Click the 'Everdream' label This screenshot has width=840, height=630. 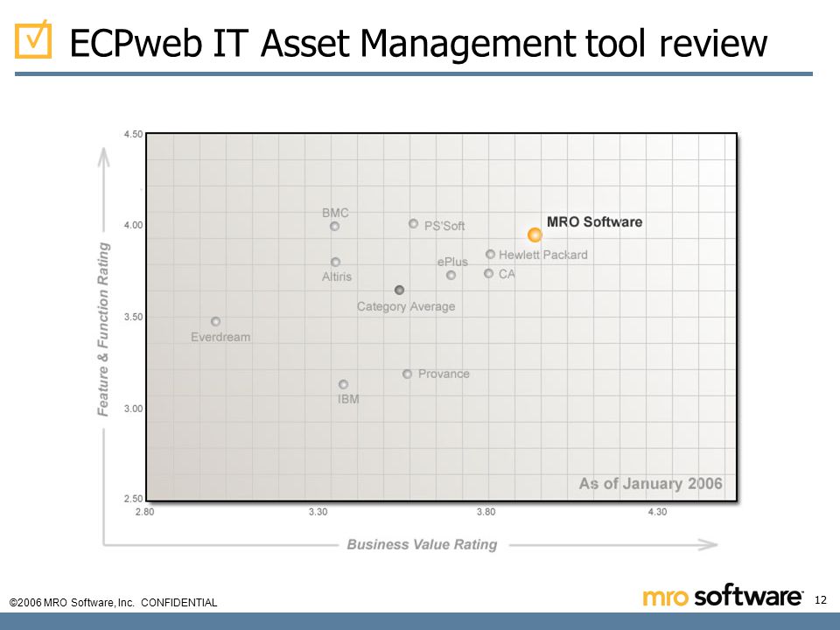pos(220,337)
